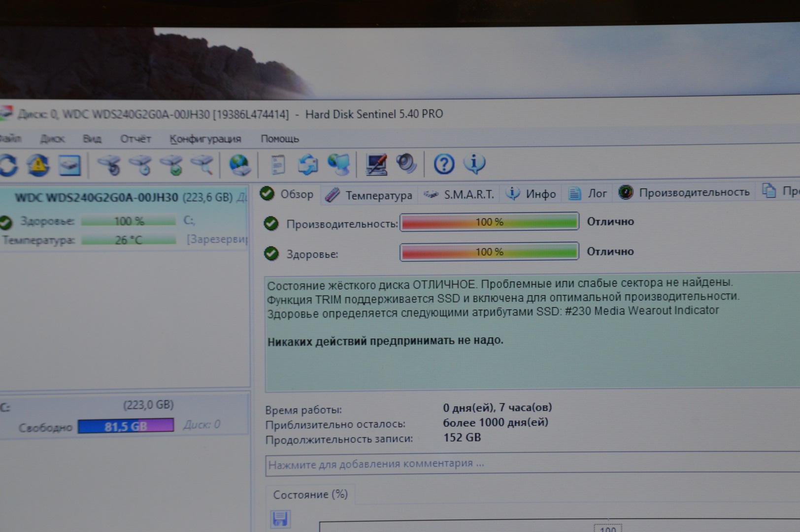Viewport: 800px width, 532px height.
Task: Click the Здоровье 100 % overview bar
Action: (489, 252)
